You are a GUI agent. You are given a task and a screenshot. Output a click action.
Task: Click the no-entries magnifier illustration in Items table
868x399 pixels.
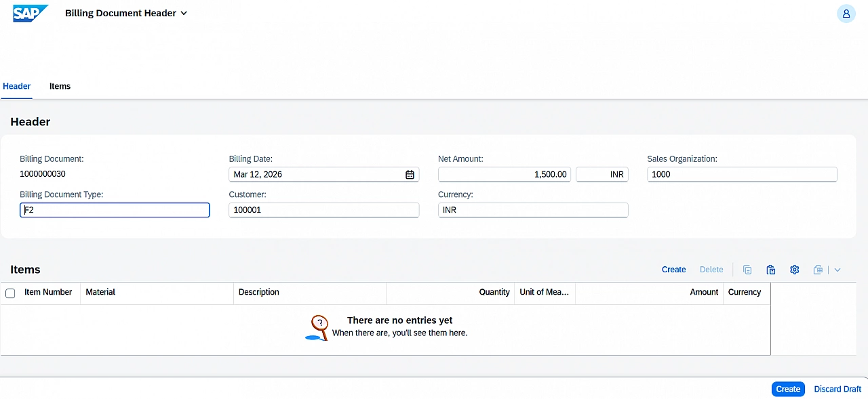pos(317,328)
